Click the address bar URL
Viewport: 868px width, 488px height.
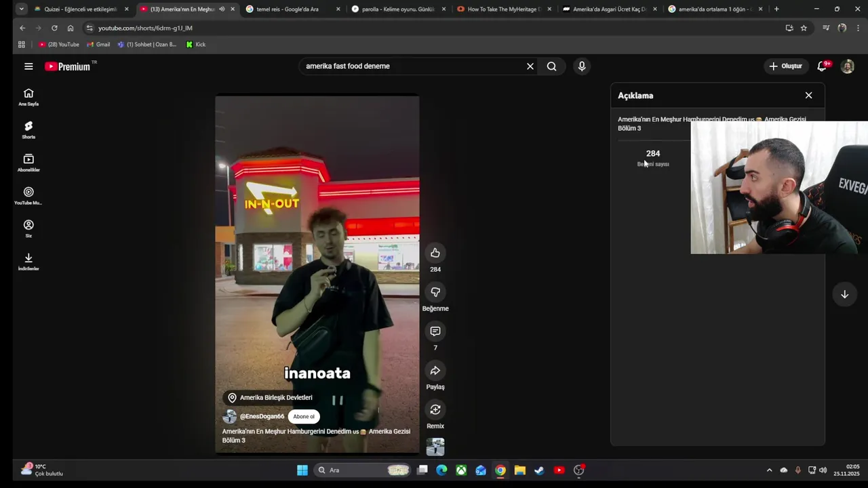145,28
